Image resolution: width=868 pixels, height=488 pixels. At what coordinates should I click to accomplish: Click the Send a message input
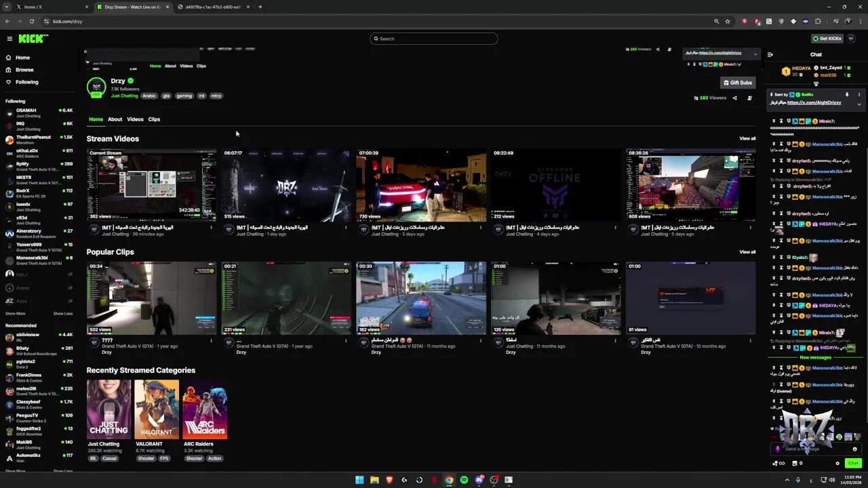click(816, 449)
